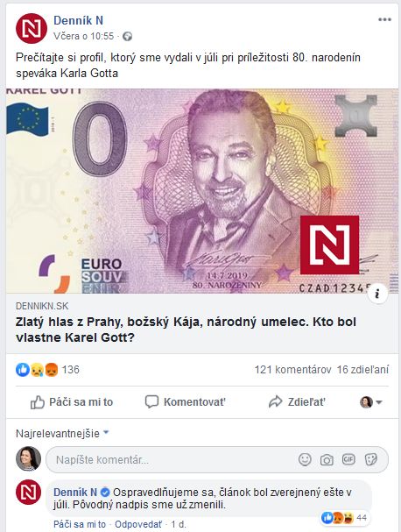Click the Denník N profile logo at top

click(x=32, y=29)
